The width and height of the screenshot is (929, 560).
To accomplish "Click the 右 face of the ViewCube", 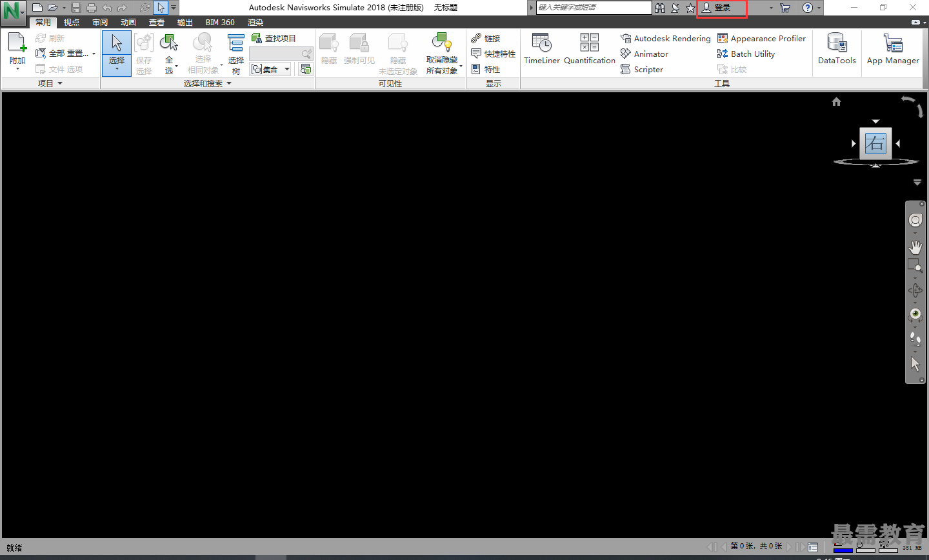I will tap(875, 143).
